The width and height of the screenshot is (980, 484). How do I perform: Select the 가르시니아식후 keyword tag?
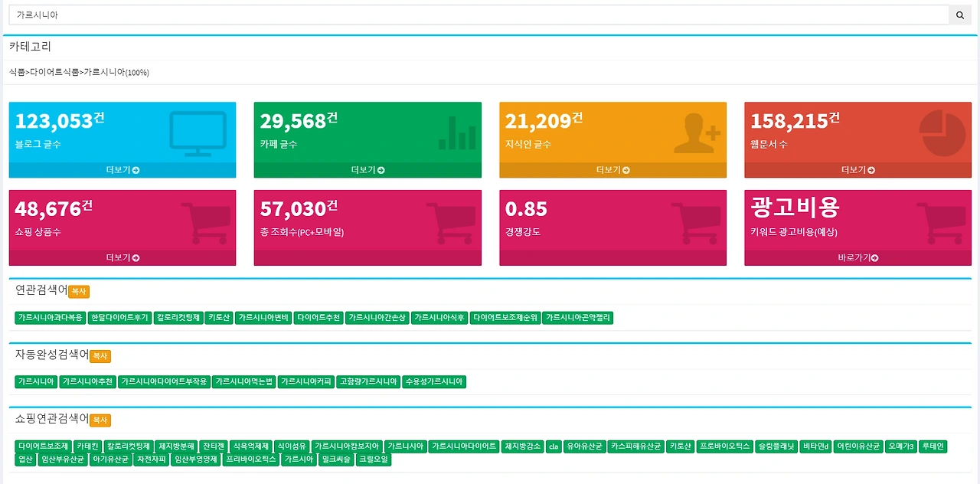point(439,318)
